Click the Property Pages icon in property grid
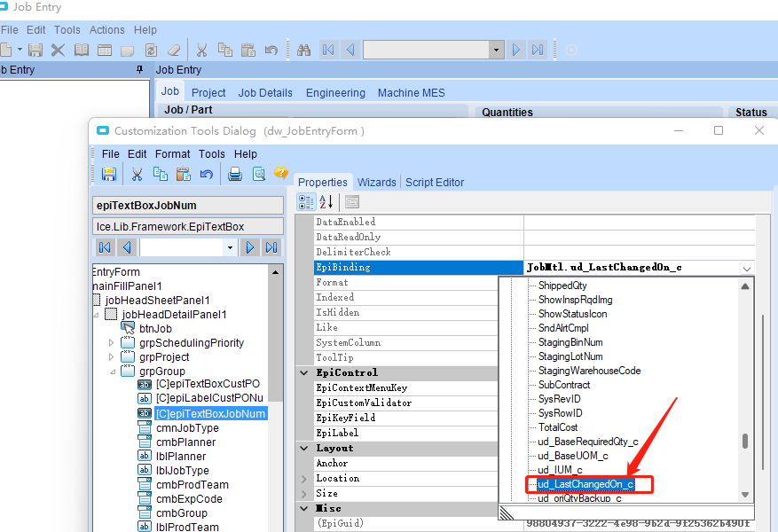This screenshot has width=778, height=532. pos(352,202)
